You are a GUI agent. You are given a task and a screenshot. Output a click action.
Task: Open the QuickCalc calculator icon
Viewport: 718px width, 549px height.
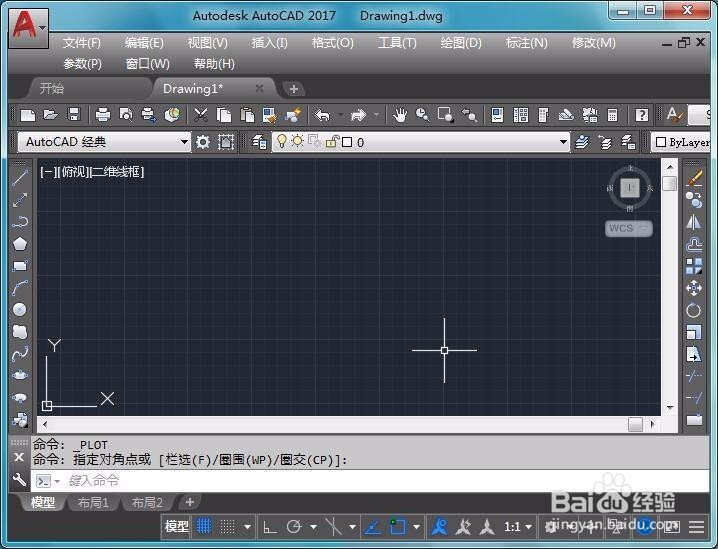click(x=612, y=114)
